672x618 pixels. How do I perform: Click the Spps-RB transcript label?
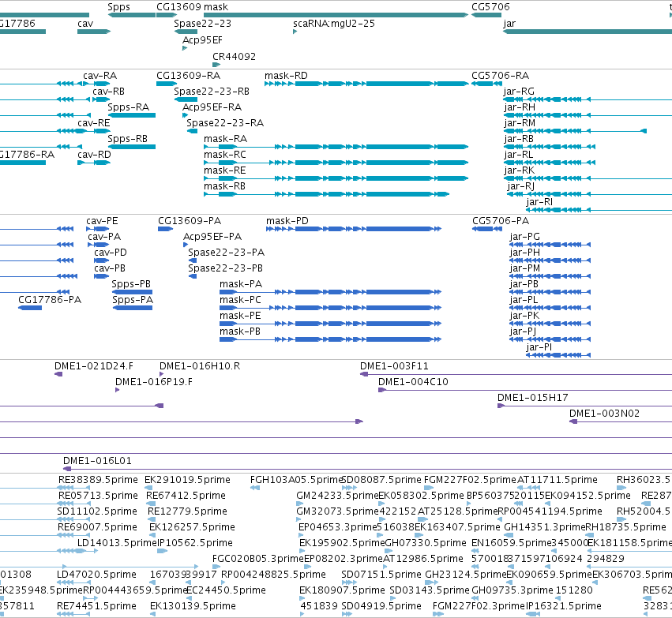click(x=127, y=139)
